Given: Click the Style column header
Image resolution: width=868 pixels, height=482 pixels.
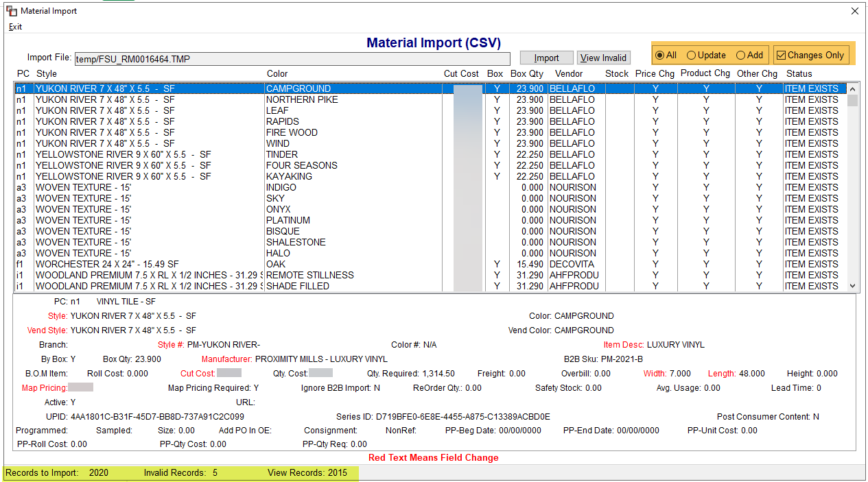Looking at the screenshot, I should [47, 73].
